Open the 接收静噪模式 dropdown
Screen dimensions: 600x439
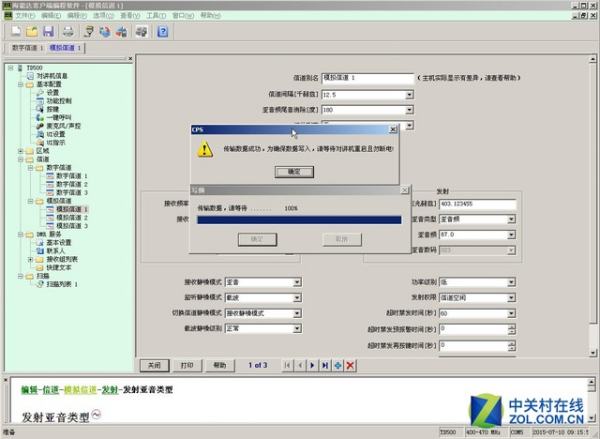[297, 283]
